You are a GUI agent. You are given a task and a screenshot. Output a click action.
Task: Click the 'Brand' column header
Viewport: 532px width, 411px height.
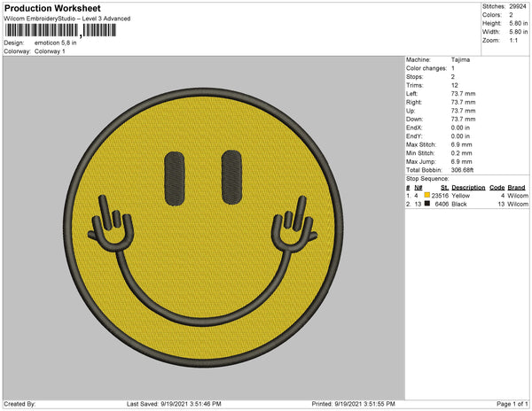[x=516, y=188]
